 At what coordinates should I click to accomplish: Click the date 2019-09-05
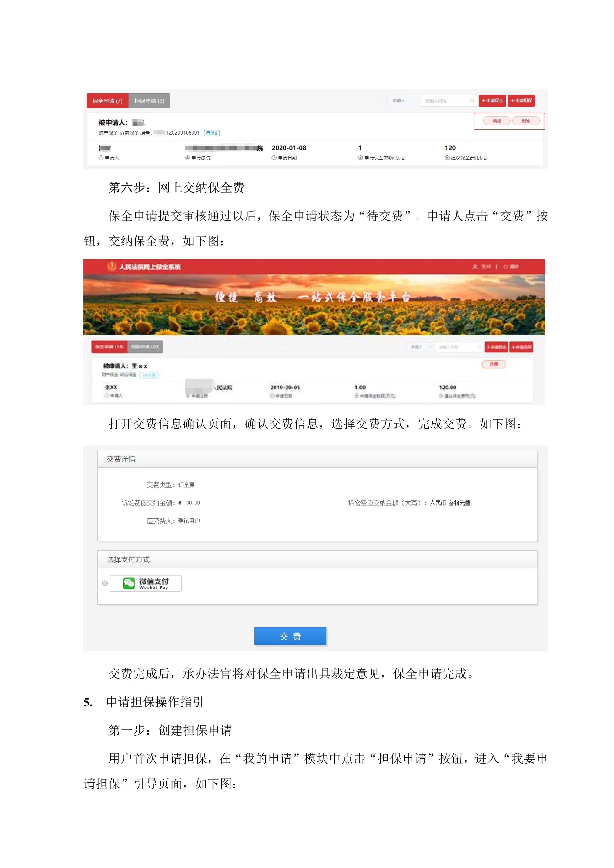(x=285, y=388)
